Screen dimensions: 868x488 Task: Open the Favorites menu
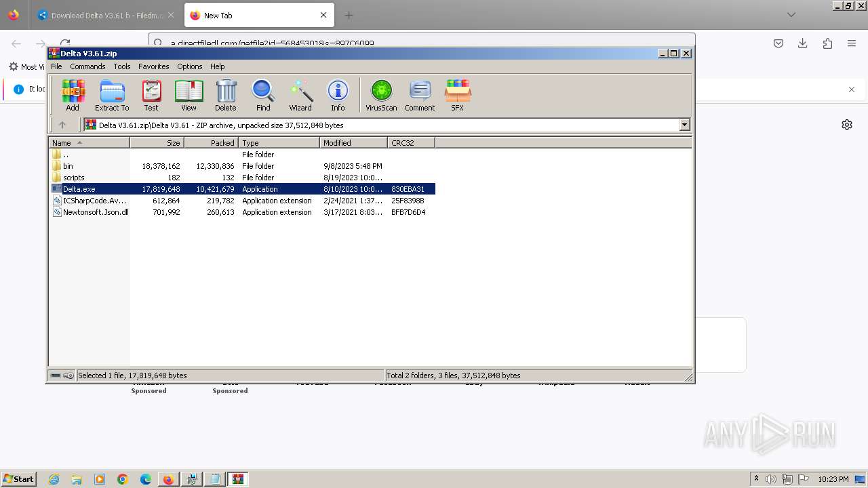point(154,66)
